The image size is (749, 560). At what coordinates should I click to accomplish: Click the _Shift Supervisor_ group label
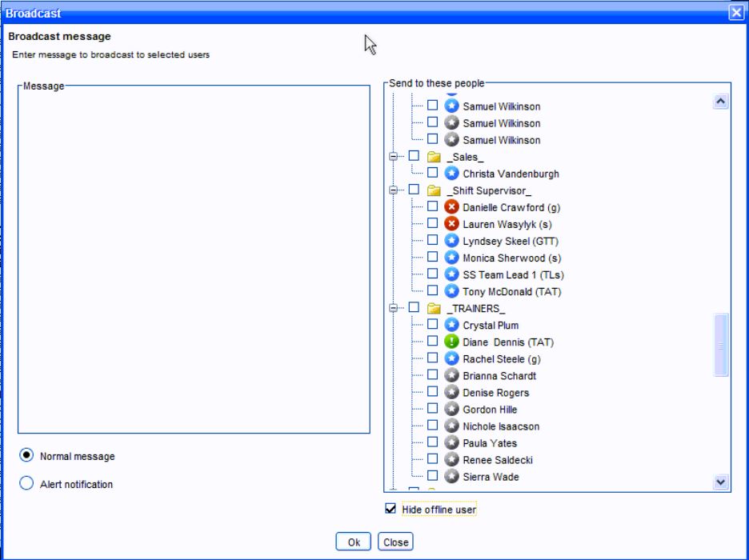[x=489, y=191]
